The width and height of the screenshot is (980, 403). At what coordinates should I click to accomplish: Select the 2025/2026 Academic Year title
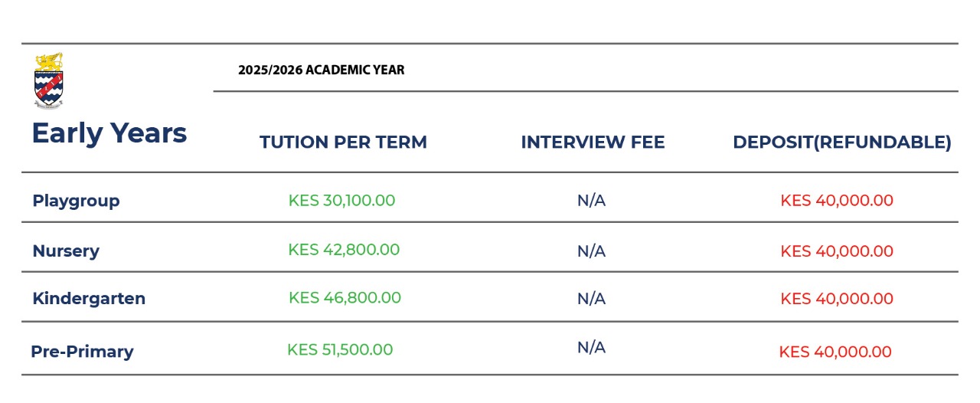point(321,70)
